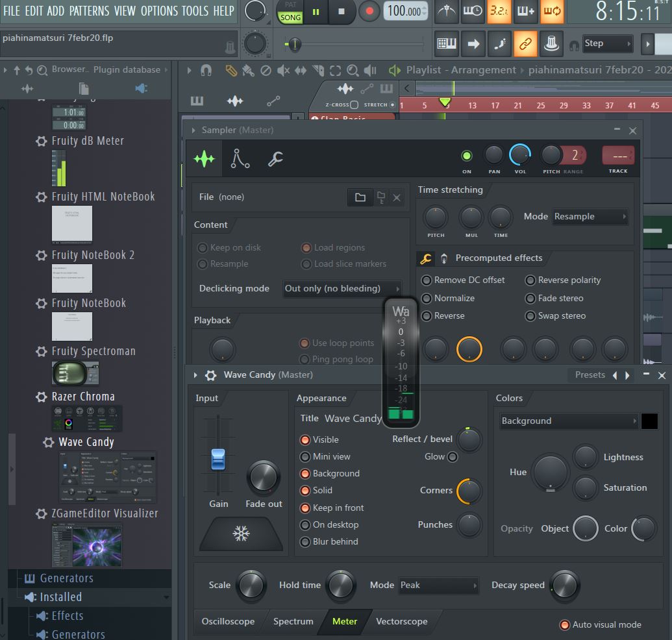Click the Presets button

point(590,375)
